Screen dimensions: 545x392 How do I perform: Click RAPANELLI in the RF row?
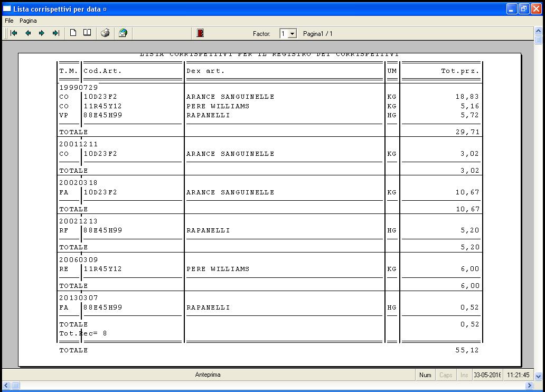pos(208,230)
